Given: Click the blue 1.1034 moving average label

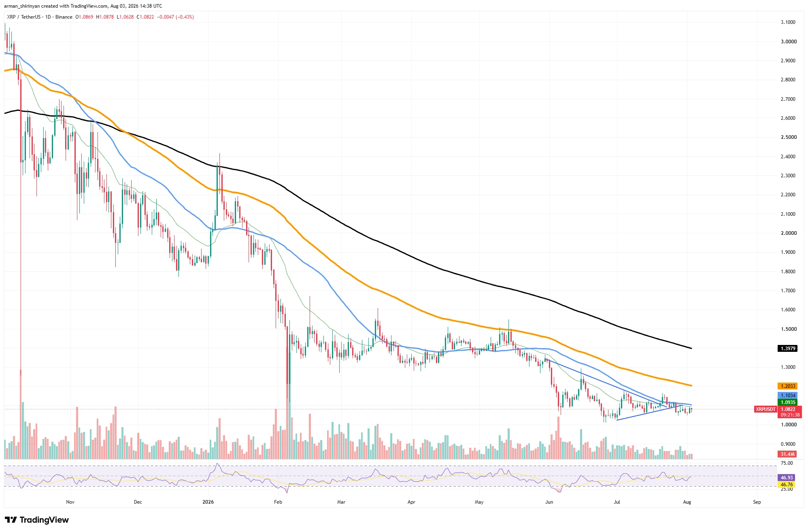Looking at the screenshot, I should point(788,396).
